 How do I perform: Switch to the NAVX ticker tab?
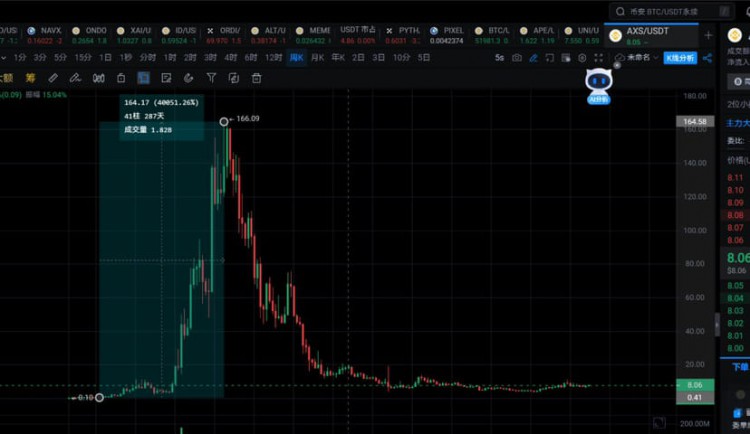(x=45, y=35)
